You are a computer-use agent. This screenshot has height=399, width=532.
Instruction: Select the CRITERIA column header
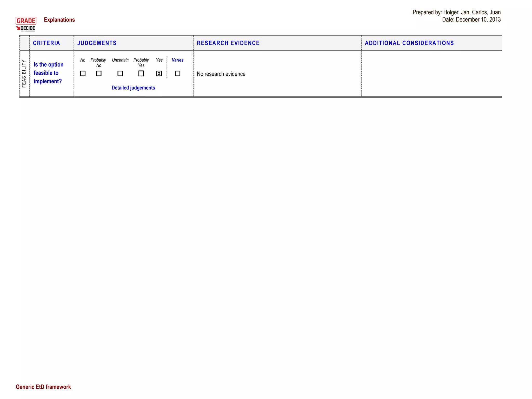coord(46,43)
